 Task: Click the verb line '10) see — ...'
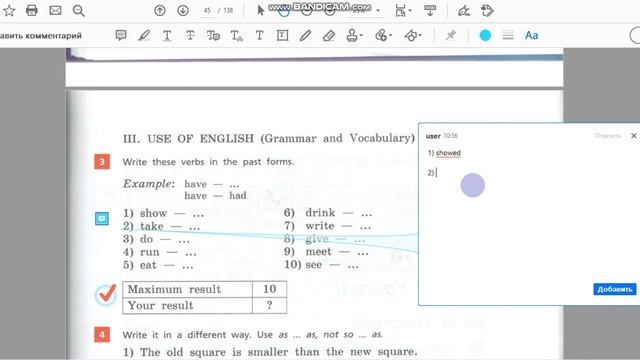pyautogui.click(x=322, y=265)
